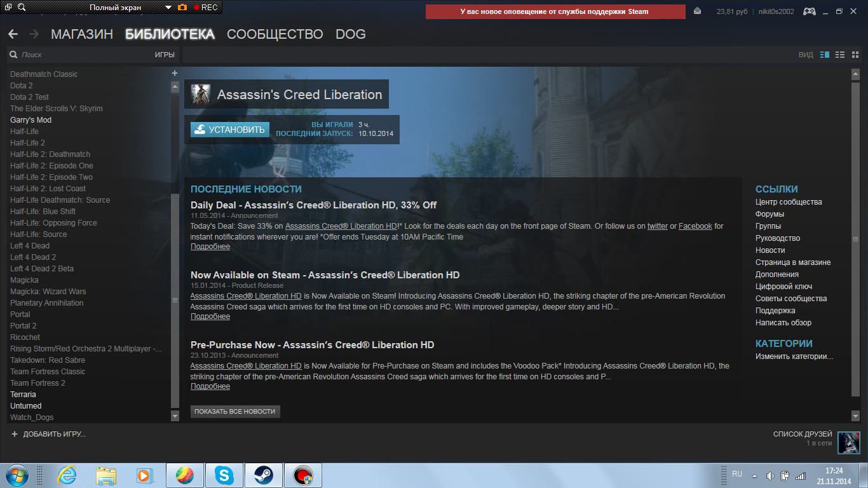This screenshot has width=868, height=488.
Task: Click the plus icon above games list
Action: click(x=175, y=73)
